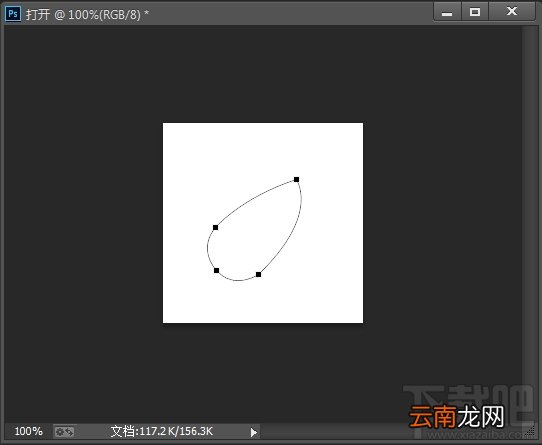Select the top-right anchor point of the path
Image resolution: width=542 pixels, height=445 pixels.
(x=296, y=179)
